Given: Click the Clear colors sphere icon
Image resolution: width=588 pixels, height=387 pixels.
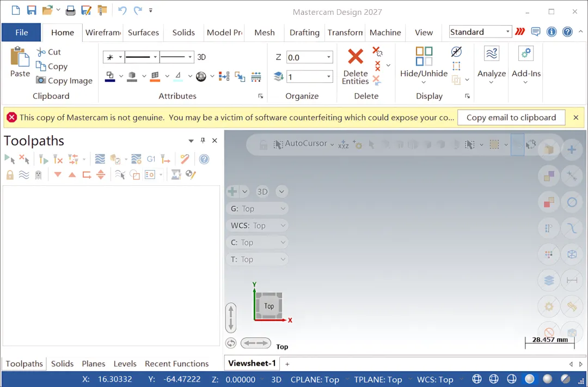Looking at the screenshot, I should 201,76.
